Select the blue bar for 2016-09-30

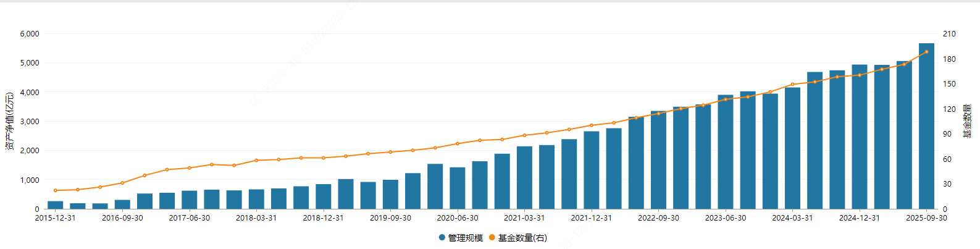click(x=122, y=205)
